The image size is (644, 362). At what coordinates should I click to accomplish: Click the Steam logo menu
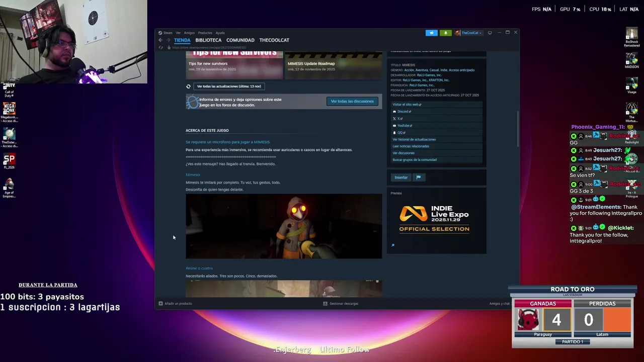(x=160, y=33)
